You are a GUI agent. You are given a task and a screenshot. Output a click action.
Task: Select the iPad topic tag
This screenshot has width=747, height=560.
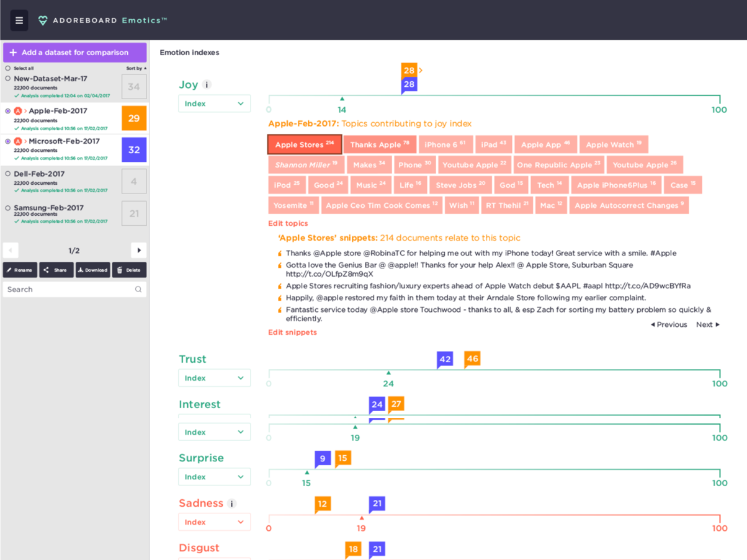493,144
